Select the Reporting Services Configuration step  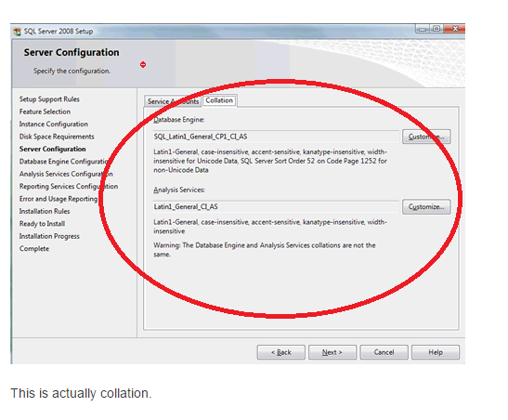[x=69, y=187]
